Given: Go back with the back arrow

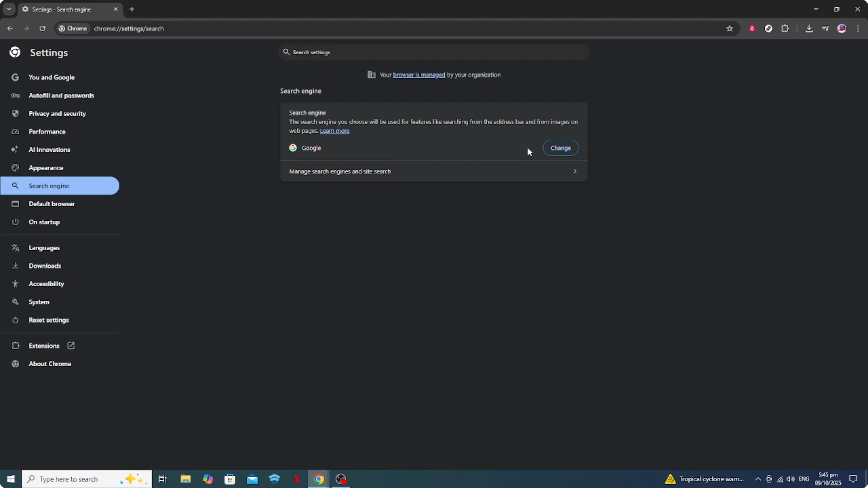Looking at the screenshot, I should coord(10,29).
